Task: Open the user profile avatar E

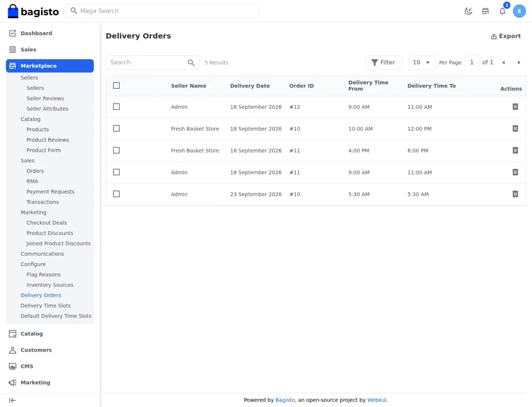Action: click(x=519, y=11)
